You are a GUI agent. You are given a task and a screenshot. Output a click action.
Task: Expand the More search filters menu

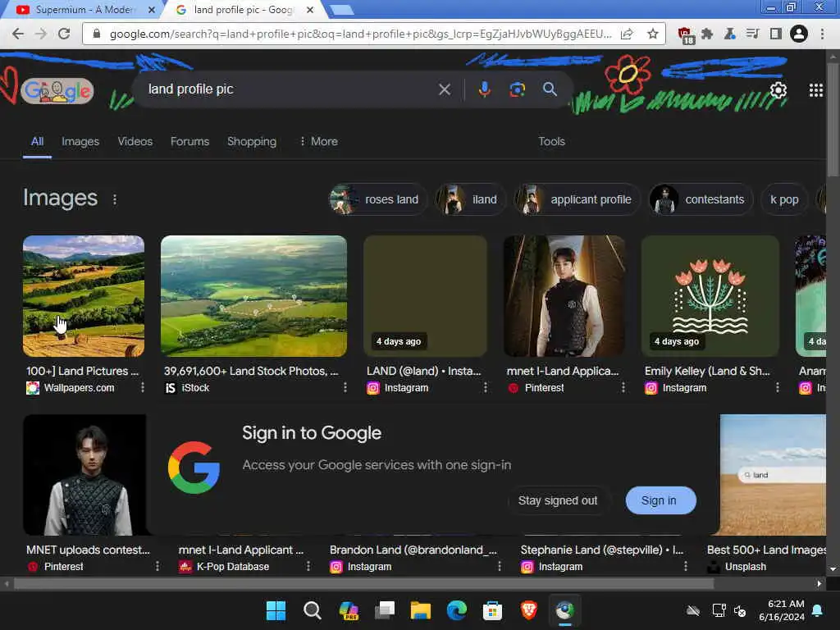pos(319,141)
